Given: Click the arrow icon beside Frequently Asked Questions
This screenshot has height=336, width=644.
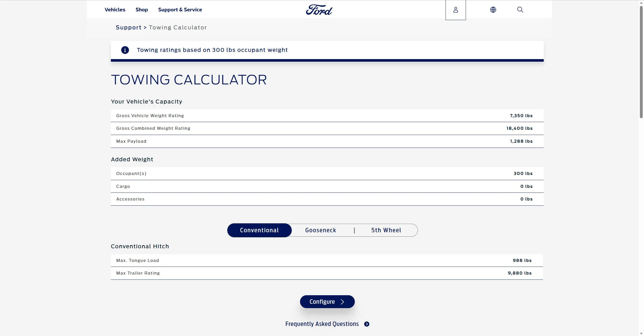Looking at the screenshot, I should (x=367, y=324).
